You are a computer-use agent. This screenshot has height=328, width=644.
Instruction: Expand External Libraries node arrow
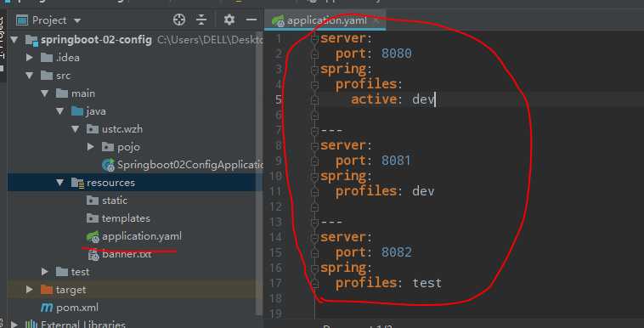coord(14,325)
